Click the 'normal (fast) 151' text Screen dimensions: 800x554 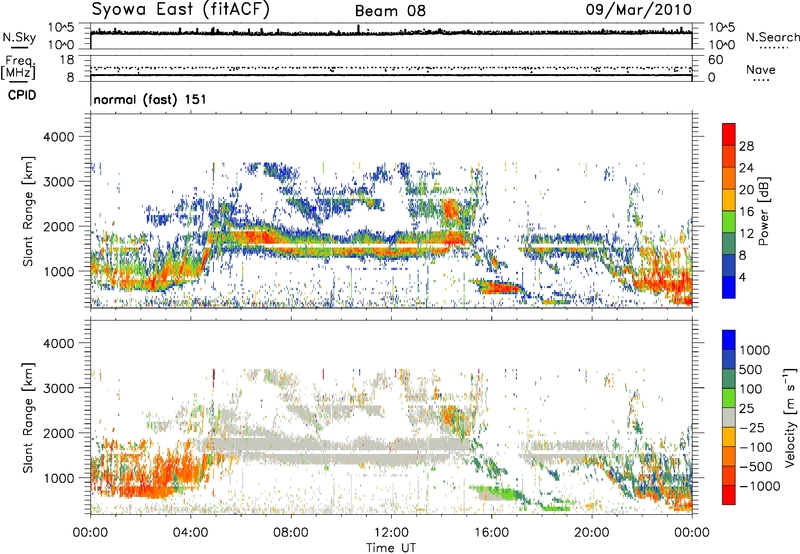coord(150,99)
